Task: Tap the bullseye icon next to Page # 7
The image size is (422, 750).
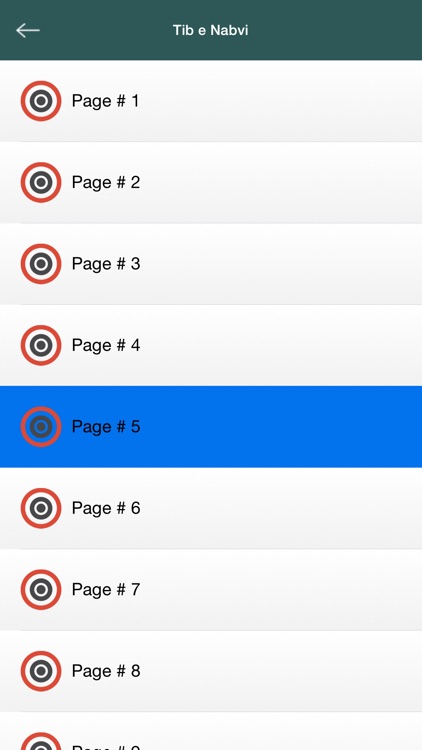Action: click(41, 589)
